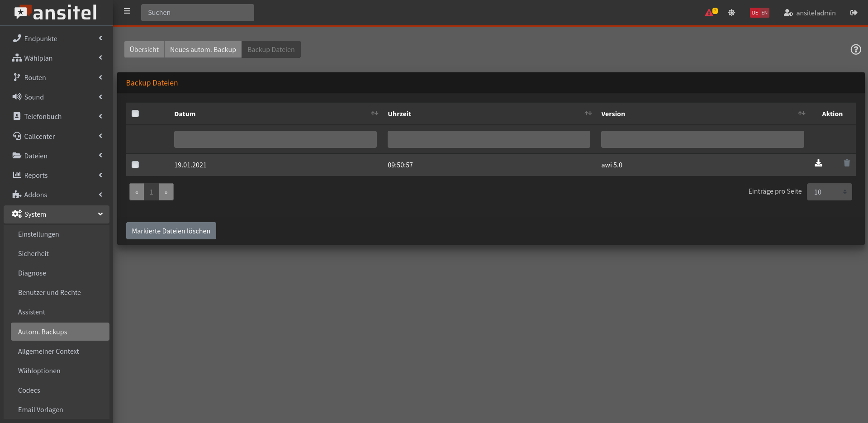The width and height of the screenshot is (868, 423).
Task: Check the 19.01.2021 backup row checkbox
Action: (x=135, y=165)
